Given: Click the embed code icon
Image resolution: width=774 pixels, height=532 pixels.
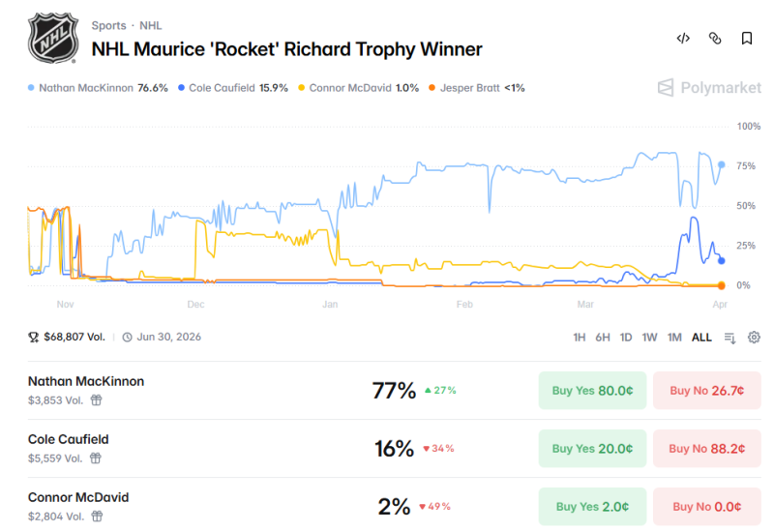Looking at the screenshot, I should click(x=683, y=39).
